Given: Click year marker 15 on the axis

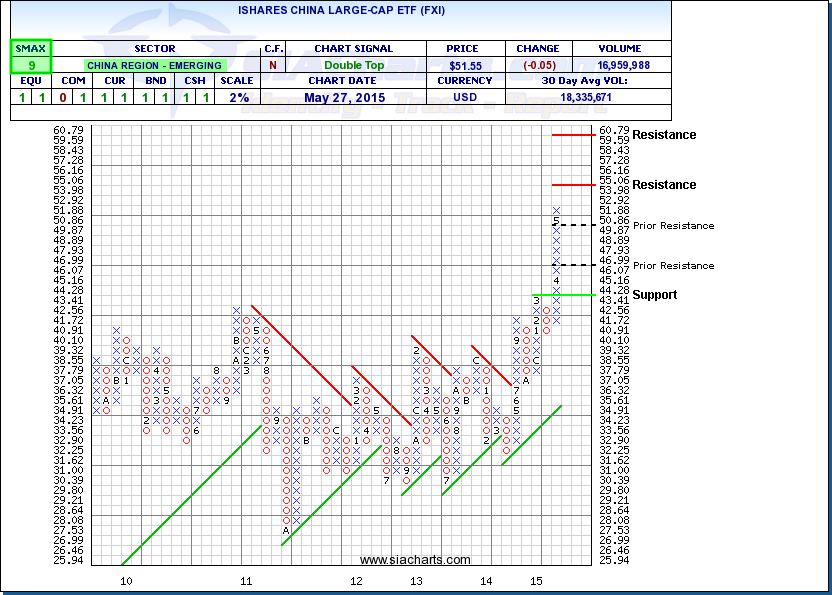Looking at the screenshot, I should (536, 580).
